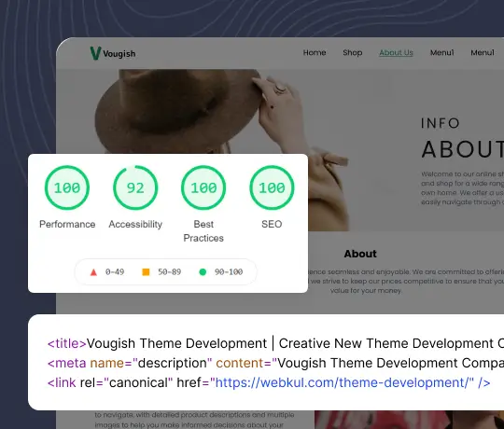Image resolution: width=504 pixels, height=429 pixels.
Task: Click the '90-100' legend range text
Action: tap(229, 272)
